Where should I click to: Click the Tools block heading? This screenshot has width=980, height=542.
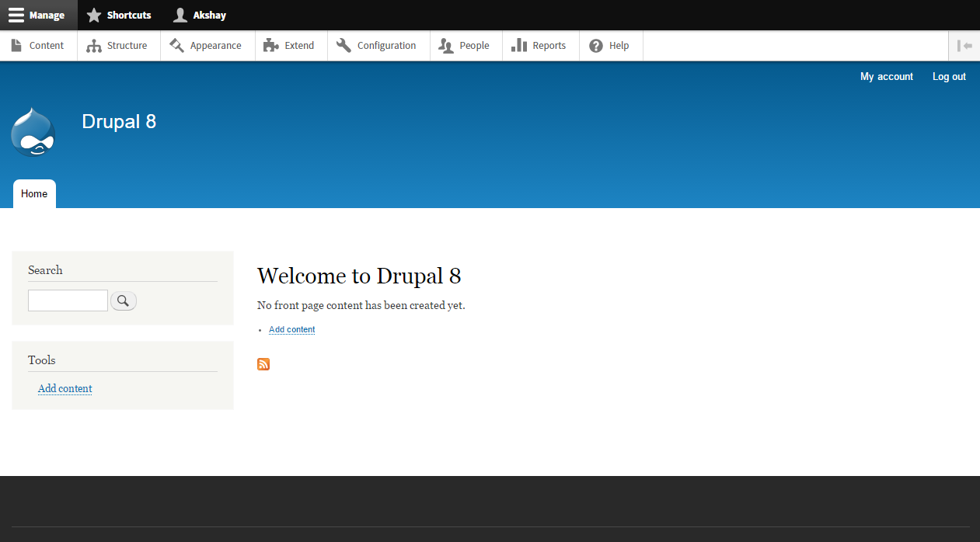pyautogui.click(x=42, y=360)
